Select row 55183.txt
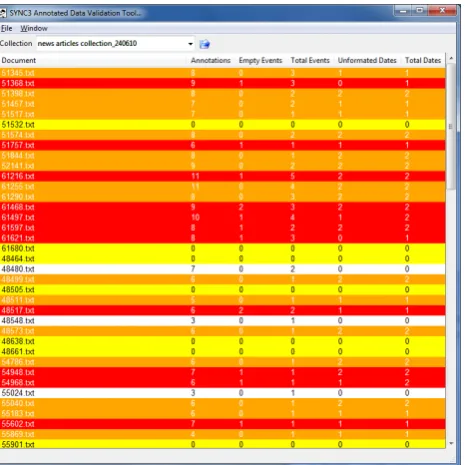Screen dimensions: 465x465 pos(223,414)
